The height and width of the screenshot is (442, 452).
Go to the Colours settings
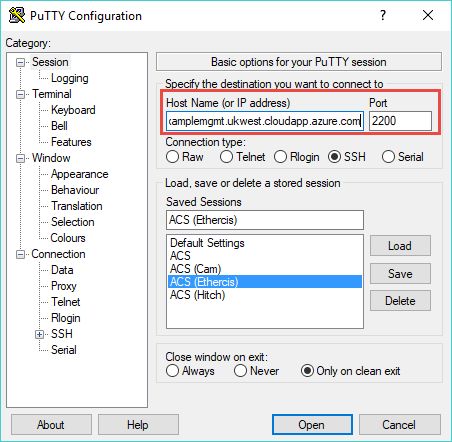pos(68,238)
